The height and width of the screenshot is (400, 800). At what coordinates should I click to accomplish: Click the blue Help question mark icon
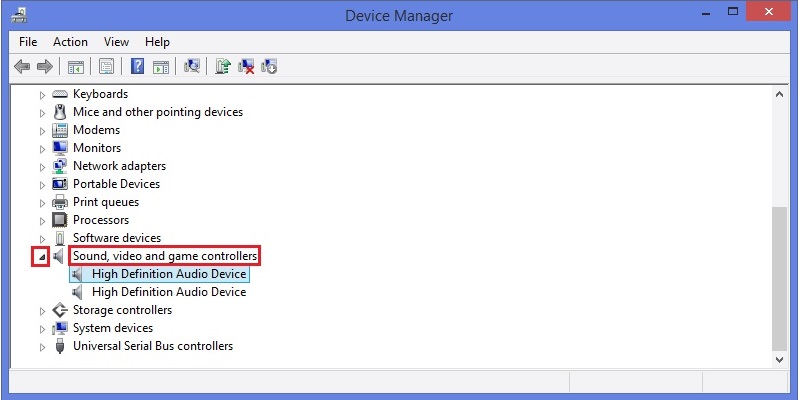point(137,66)
